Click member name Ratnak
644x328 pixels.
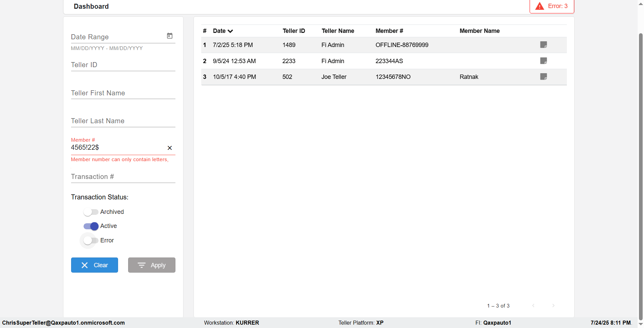coord(469,77)
